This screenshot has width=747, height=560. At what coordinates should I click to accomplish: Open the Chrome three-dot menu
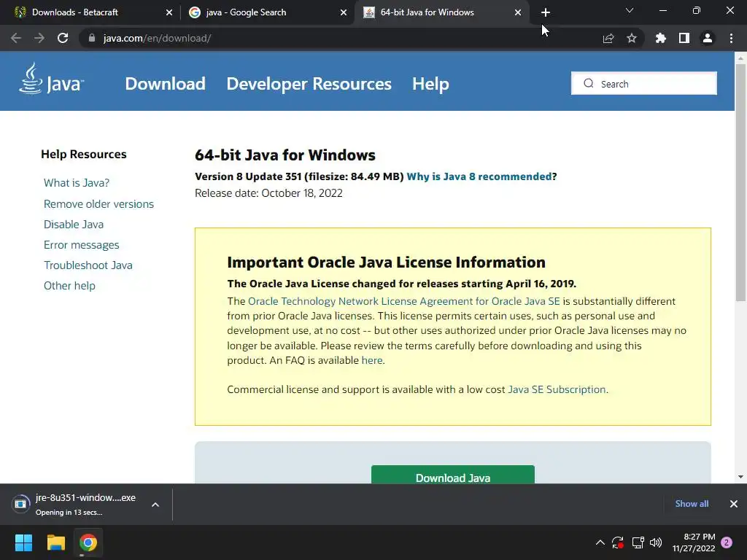click(731, 38)
